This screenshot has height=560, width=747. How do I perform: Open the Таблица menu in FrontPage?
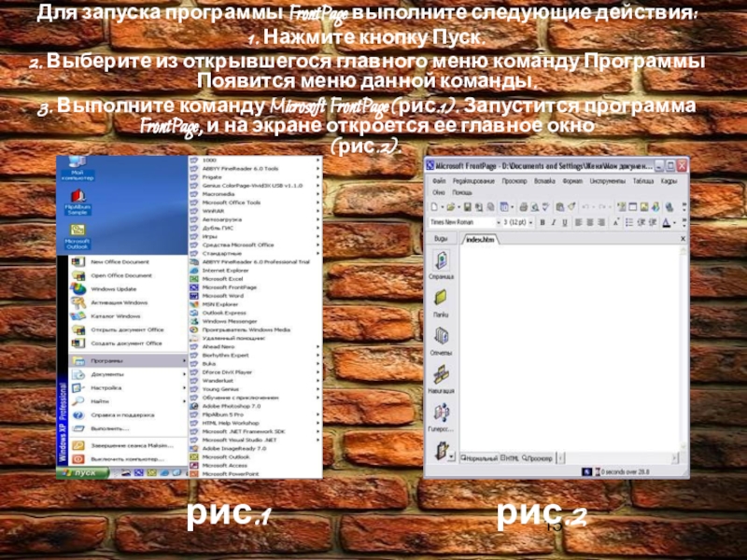tap(643, 181)
